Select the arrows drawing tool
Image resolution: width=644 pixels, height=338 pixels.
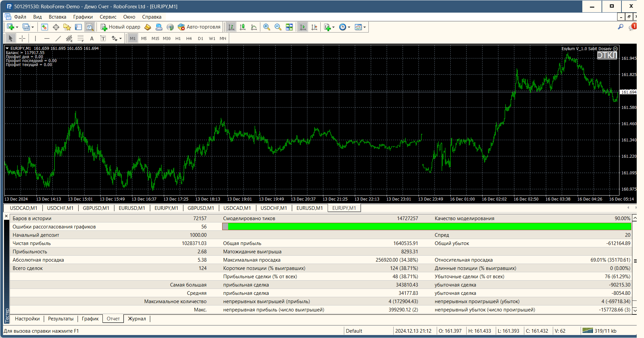pos(114,39)
